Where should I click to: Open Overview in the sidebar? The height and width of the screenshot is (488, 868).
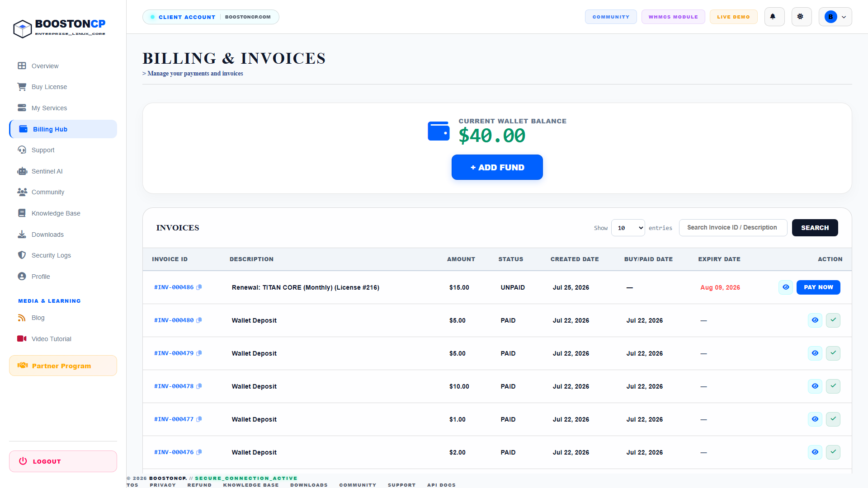63,66
